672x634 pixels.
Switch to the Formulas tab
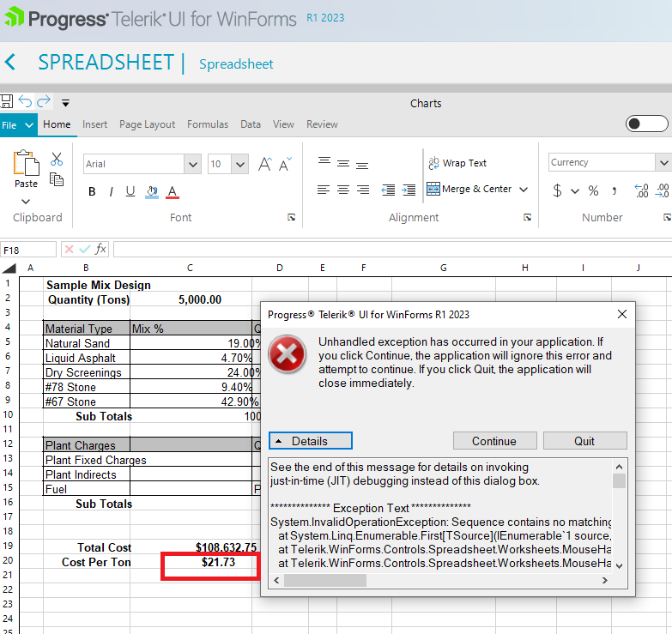[x=208, y=124]
